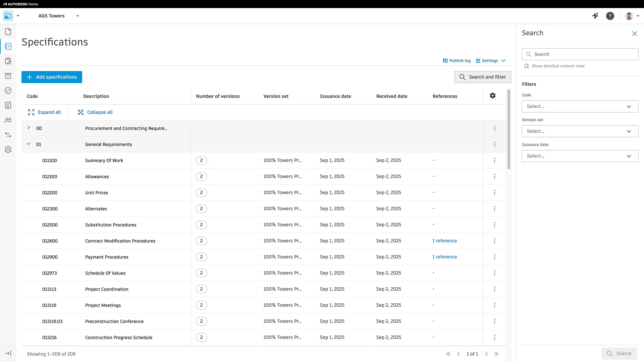Open the Members sidebar icon
The image size is (644, 362).
coord(8,120)
